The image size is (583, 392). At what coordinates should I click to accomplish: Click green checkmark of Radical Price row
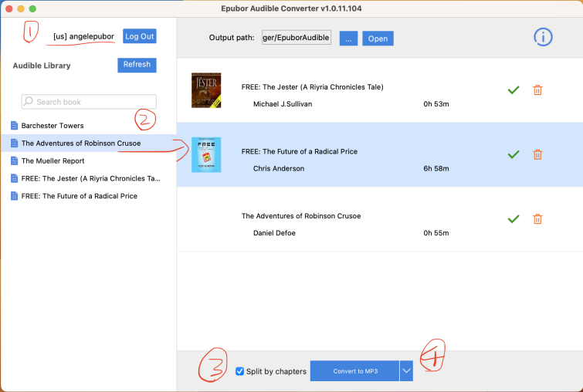(x=513, y=154)
